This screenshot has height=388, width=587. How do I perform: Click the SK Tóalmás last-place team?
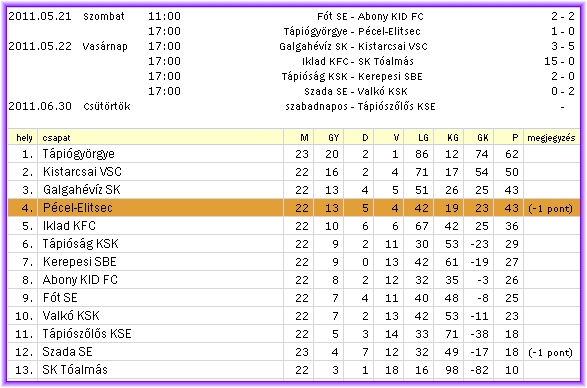(x=75, y=370)
